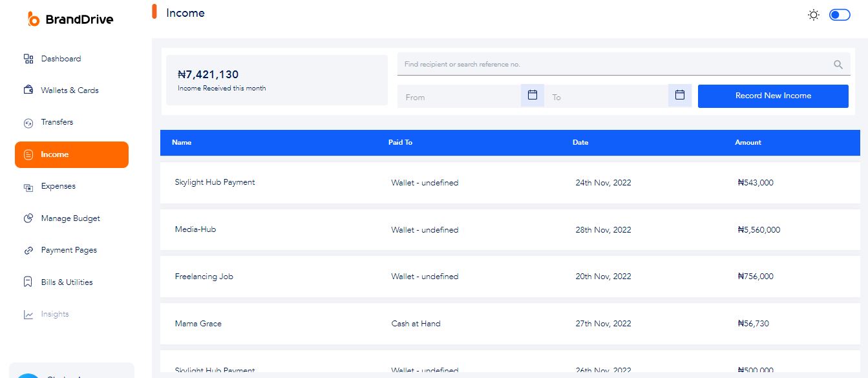Image resolution: width=868 pixels, height=378 pixels.
Task: Click the Cash at Hand cell
Action: 416,324
